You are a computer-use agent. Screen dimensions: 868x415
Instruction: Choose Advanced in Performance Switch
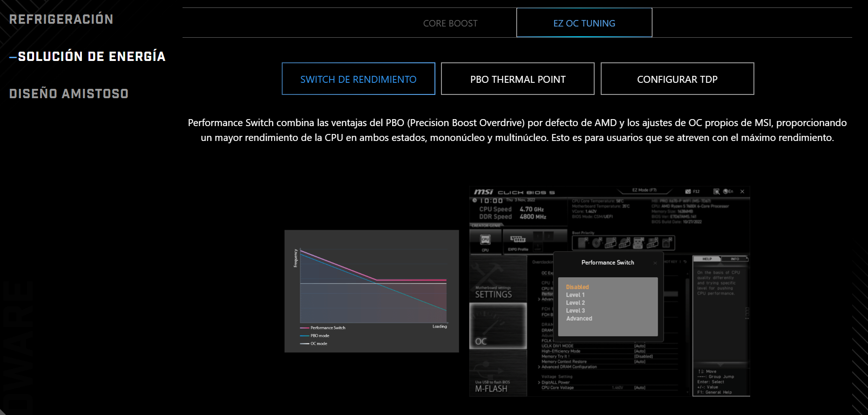click(x=579, y=319)
